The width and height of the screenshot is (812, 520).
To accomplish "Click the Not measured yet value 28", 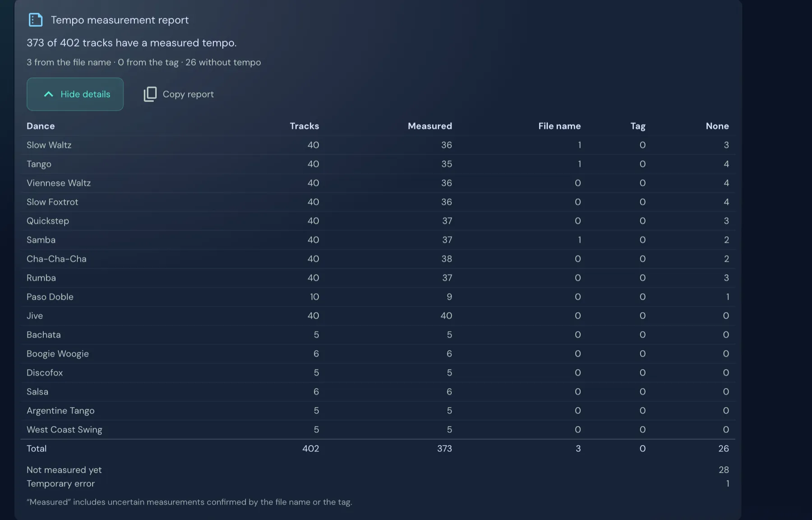I will [724, 469].
